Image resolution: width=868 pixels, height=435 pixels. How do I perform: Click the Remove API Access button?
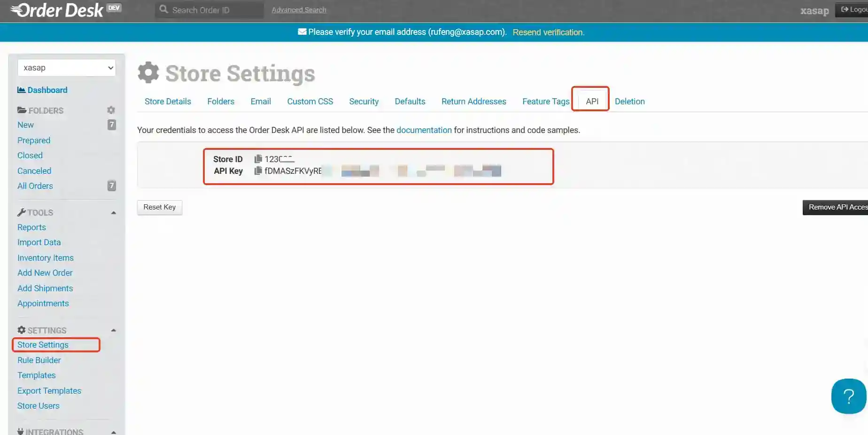coord(835,207)
